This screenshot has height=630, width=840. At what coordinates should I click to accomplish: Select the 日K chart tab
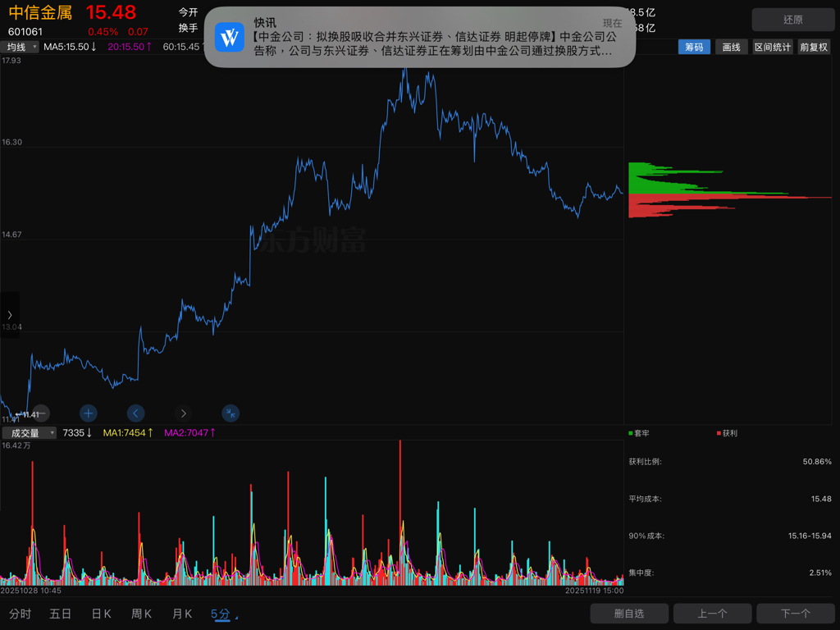[101, 614]
